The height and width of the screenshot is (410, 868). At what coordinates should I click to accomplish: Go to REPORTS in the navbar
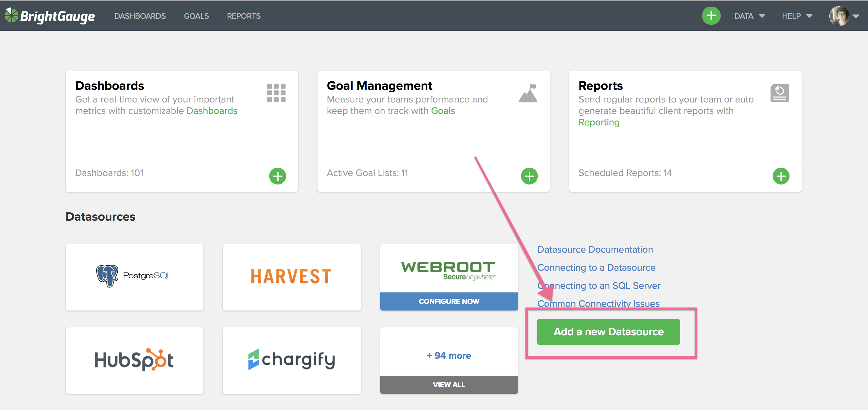(243, 16)
